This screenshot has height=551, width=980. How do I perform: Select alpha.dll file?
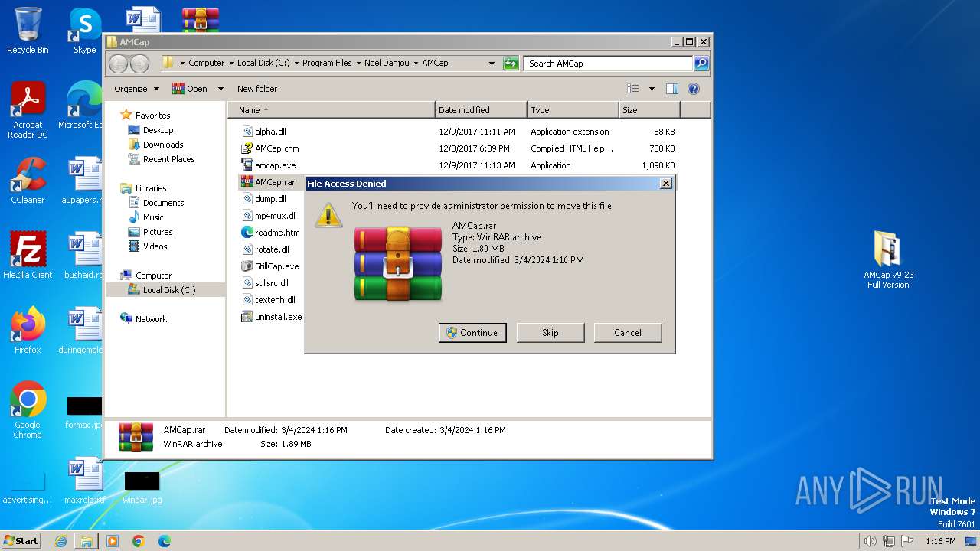[270, 132]
